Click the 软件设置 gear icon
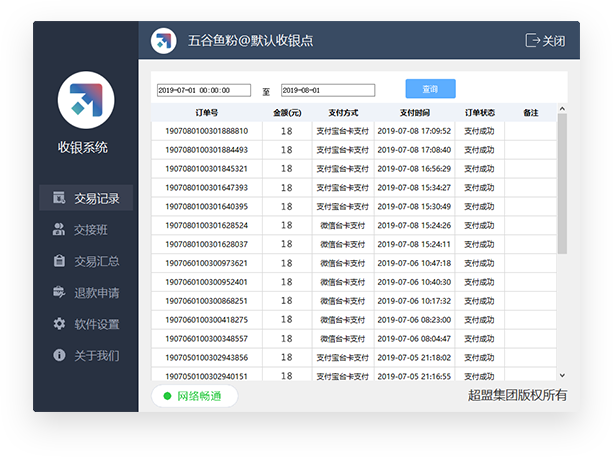613x457 pixels. coord(59,324)
